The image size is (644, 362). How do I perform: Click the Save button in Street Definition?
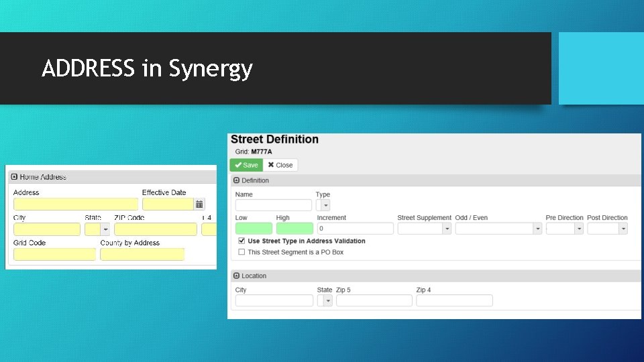246,165
